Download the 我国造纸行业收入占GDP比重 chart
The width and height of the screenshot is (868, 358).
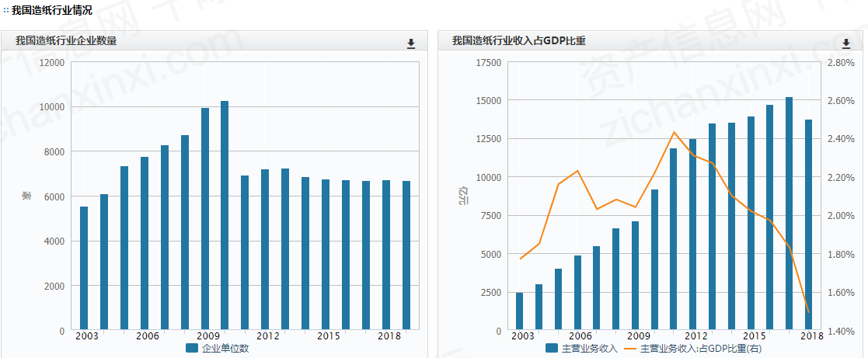846,43
